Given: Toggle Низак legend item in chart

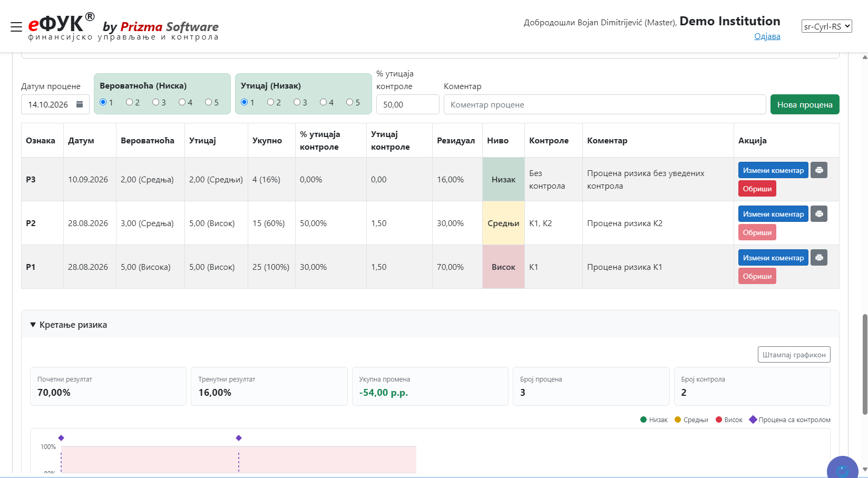Looking at the screenshot, I should 654,420.
